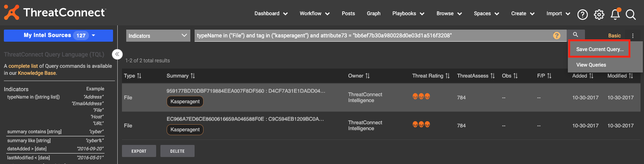Expand the Workflow menu
Image resolution: width=644 pixels, height=164 pixels.
[315, 14]
